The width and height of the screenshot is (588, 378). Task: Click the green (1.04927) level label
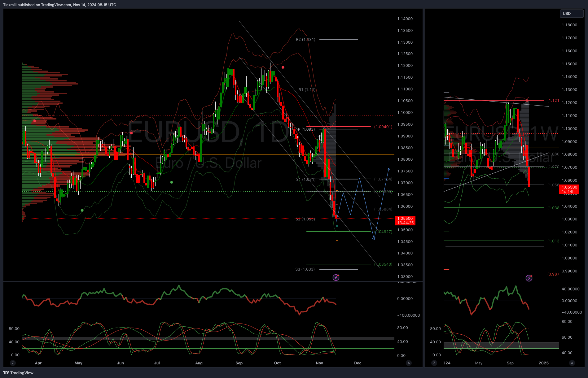pos(383,232)
